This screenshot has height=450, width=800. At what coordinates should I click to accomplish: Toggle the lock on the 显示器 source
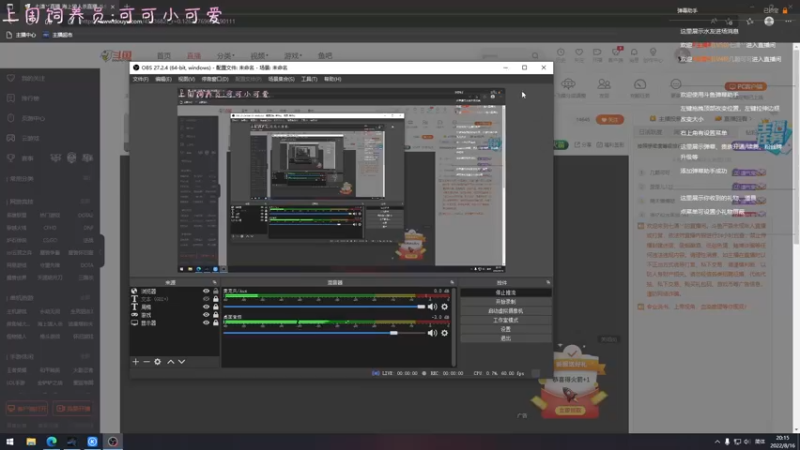click(x=215, y=322)
